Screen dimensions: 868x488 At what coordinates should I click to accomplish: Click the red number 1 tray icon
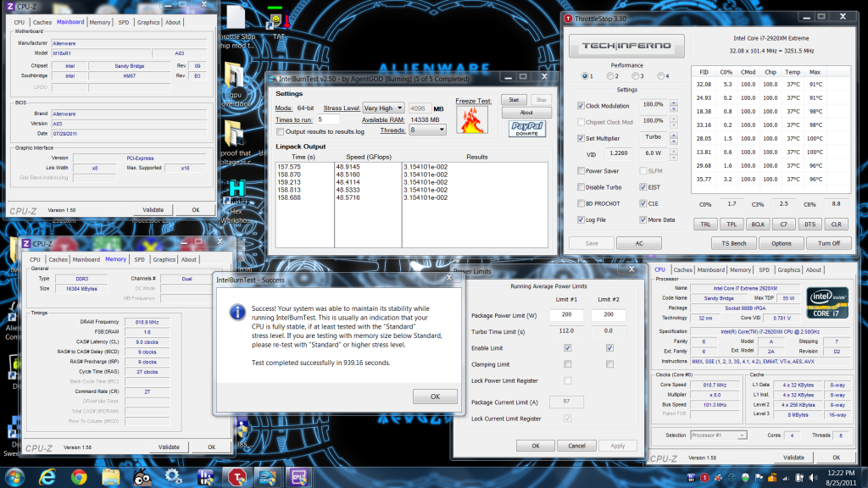tap(704, 478)
